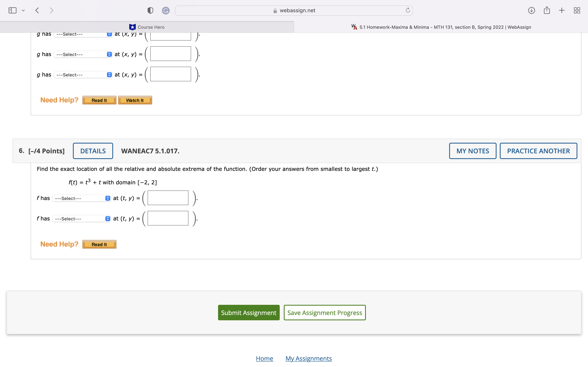588x367 pixels.
Task: Open PRACTICE ANOTHER for question 6
Action: click(x=538, y=150)
